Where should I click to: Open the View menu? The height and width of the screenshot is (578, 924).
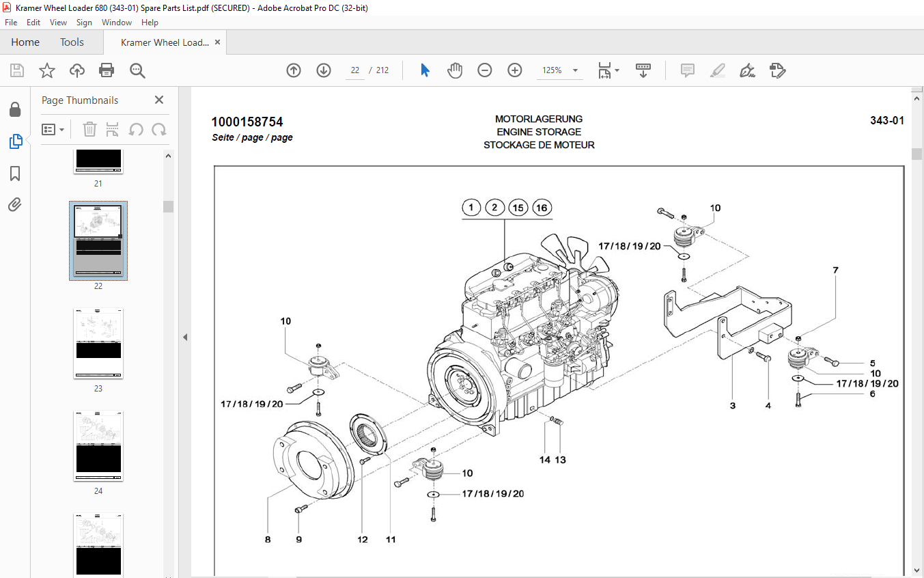[59, 23]
